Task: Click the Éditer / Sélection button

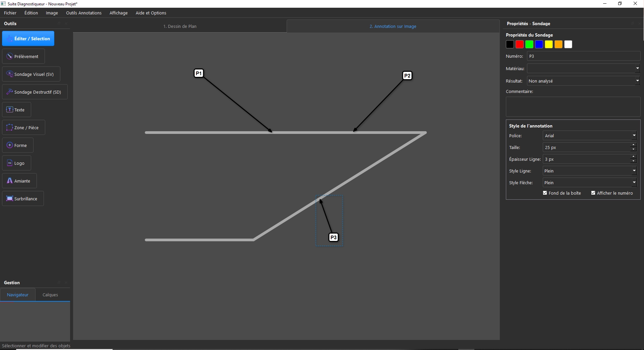Action: click(28, 39)
